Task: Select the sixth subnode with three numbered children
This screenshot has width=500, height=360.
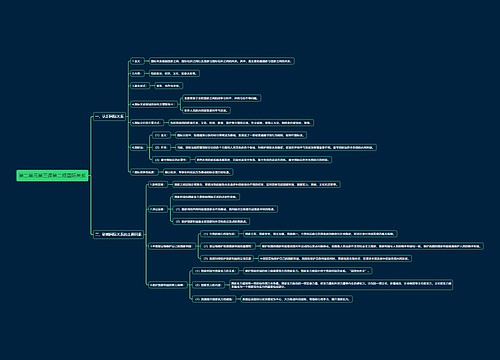Action: 138,147
